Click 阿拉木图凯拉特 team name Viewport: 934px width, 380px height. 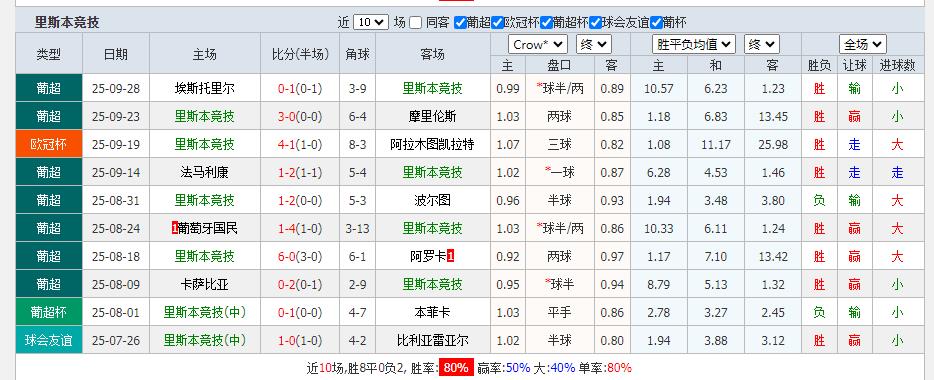(432, 145)
